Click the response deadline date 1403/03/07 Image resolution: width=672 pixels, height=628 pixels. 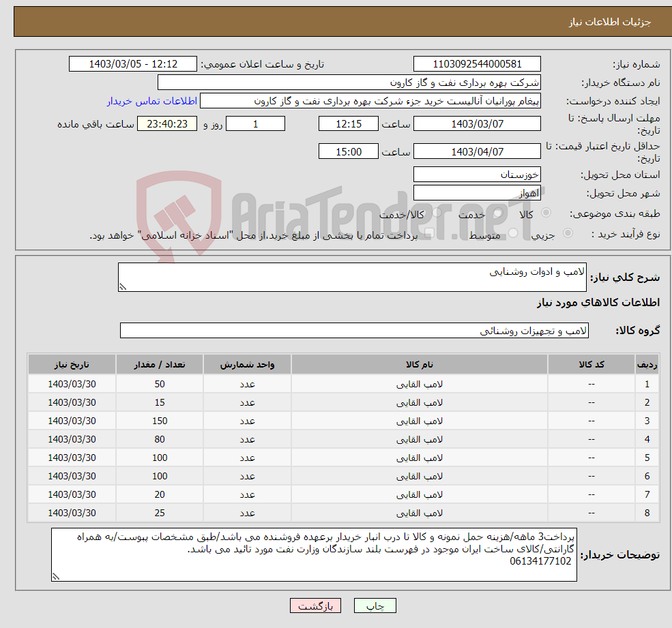coord(477,124)
